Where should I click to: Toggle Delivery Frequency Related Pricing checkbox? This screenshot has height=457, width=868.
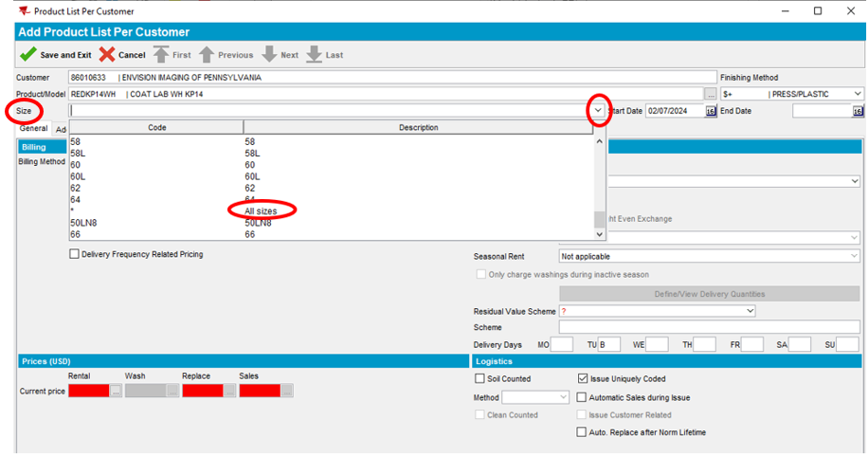(x=75, y=254)
